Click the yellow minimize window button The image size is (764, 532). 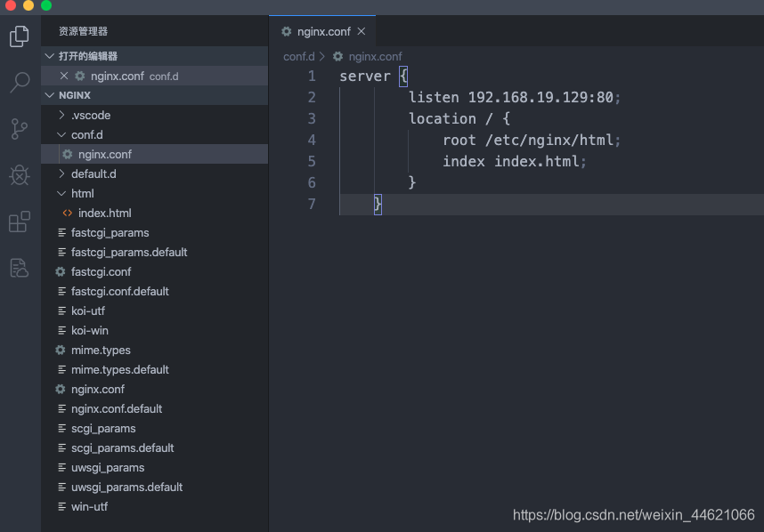click(28, 4)
